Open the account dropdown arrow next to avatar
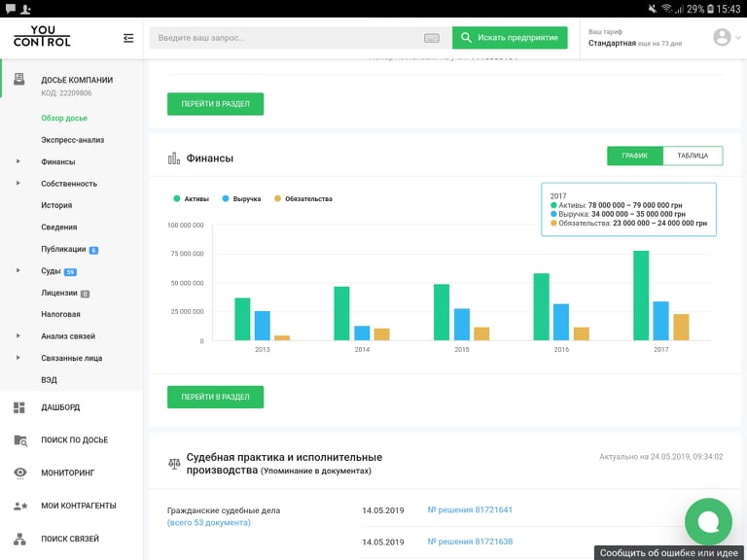 pyautogui.click(x=738, y=38)
